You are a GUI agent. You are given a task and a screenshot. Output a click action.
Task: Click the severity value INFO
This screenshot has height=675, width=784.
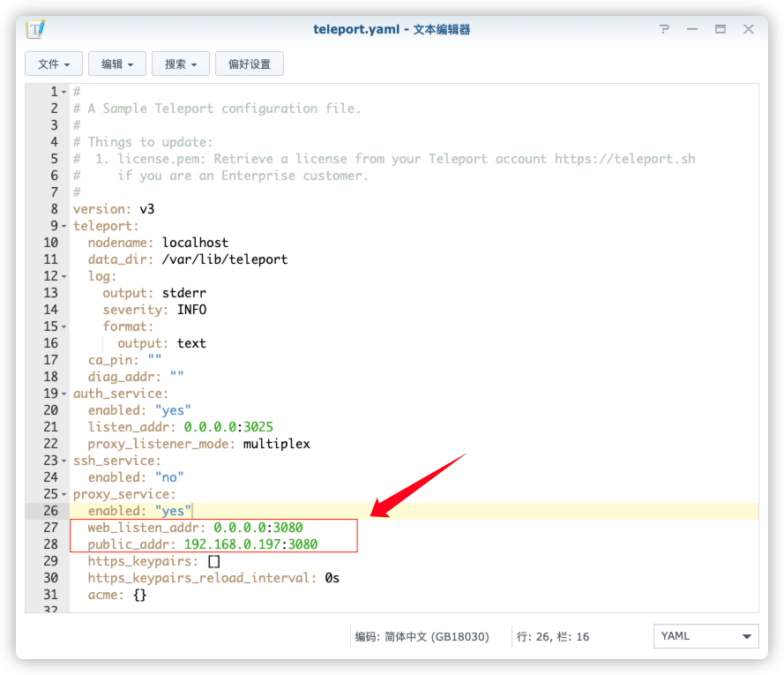191,309
